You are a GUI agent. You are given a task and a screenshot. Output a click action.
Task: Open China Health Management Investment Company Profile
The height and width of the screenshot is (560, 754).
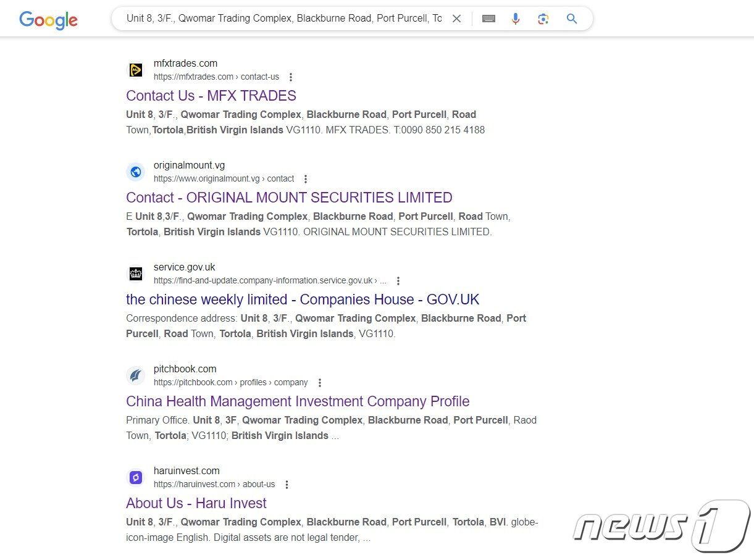tap(298, 401)
